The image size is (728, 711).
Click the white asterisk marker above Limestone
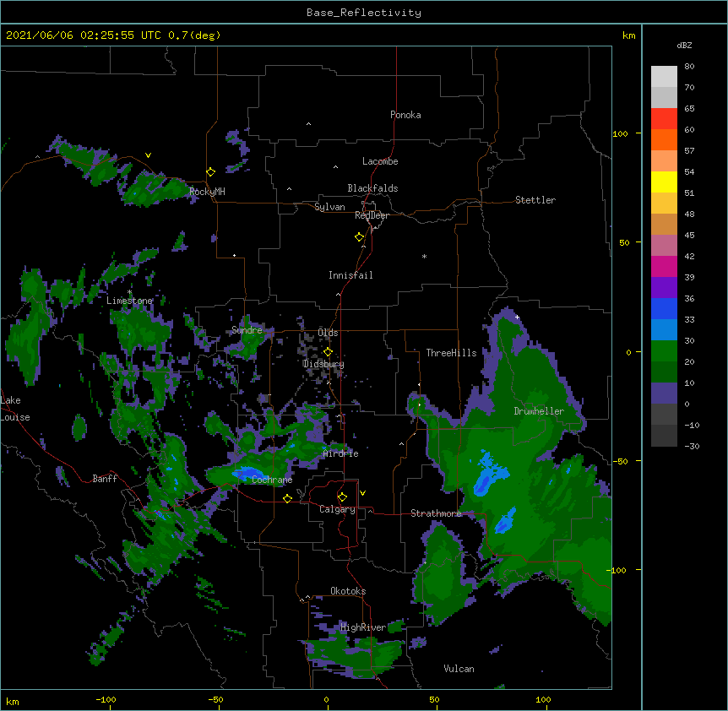(x=129, y=292)
